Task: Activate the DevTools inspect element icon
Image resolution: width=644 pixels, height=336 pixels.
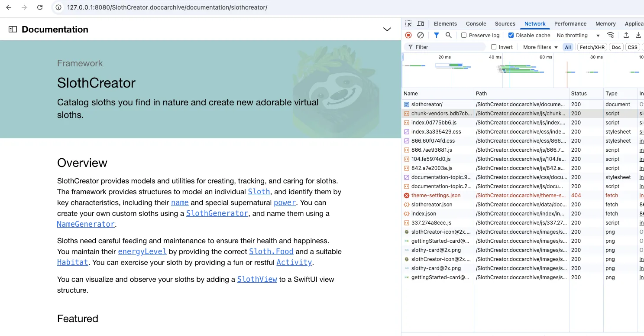Action: tap(408, 24)
